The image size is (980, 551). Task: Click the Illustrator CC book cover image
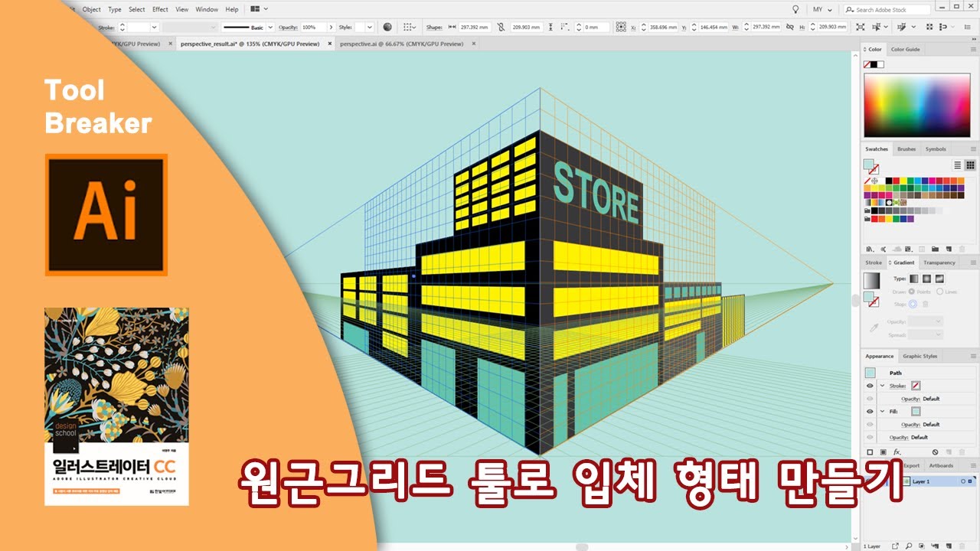pos(116,406)
